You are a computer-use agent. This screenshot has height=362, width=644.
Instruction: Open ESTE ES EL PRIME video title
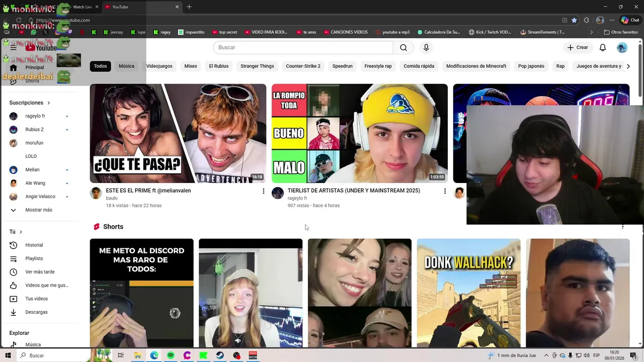click(x=148, y=191)
